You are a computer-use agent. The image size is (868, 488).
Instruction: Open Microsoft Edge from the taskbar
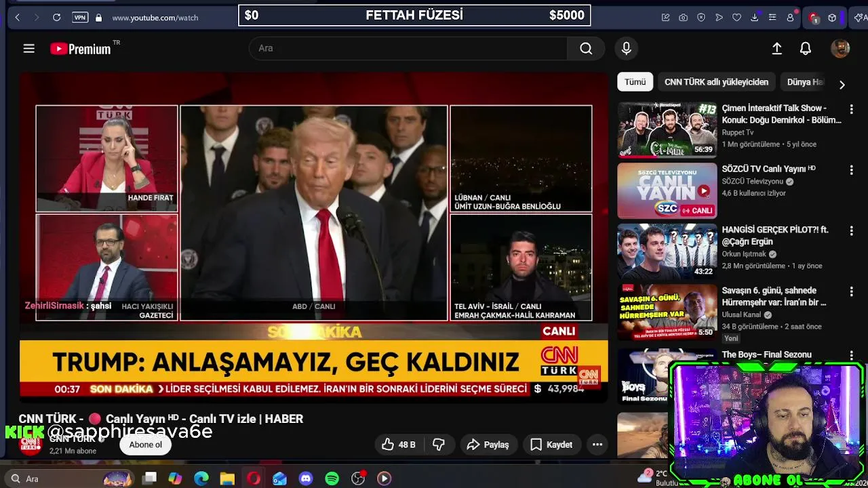(201, 479)
